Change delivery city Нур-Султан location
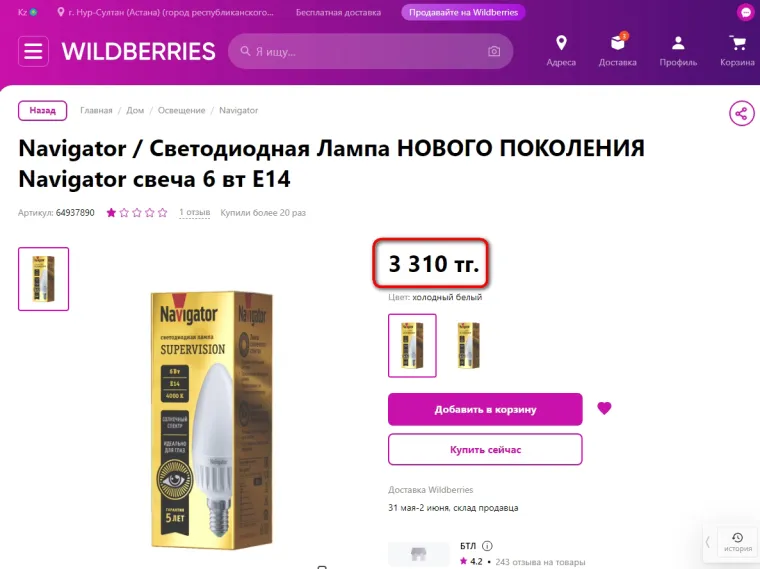 165,12
